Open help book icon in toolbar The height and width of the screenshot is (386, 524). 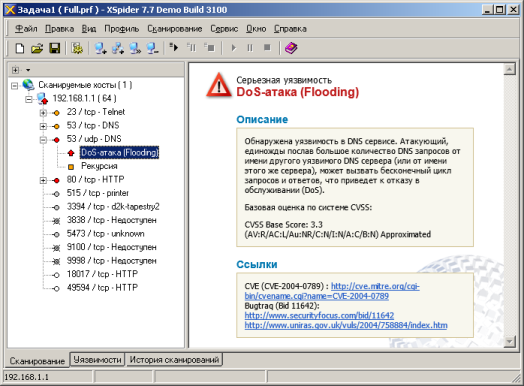291,48
